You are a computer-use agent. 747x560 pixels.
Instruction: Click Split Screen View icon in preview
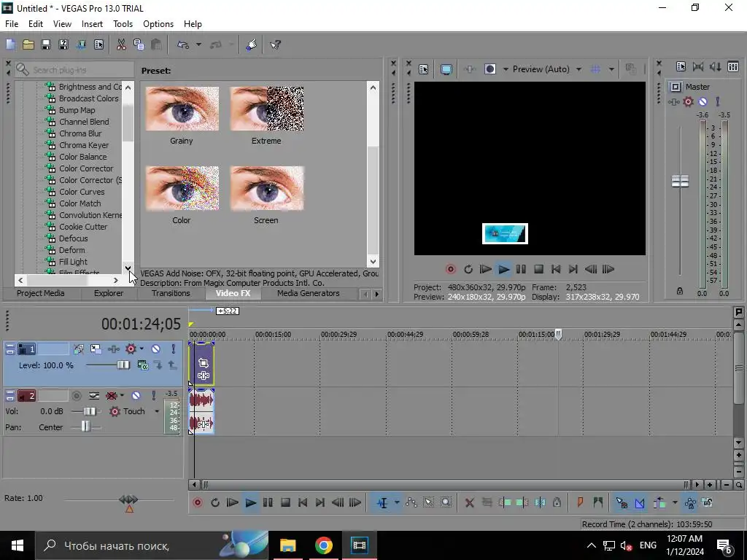(489, 69)
